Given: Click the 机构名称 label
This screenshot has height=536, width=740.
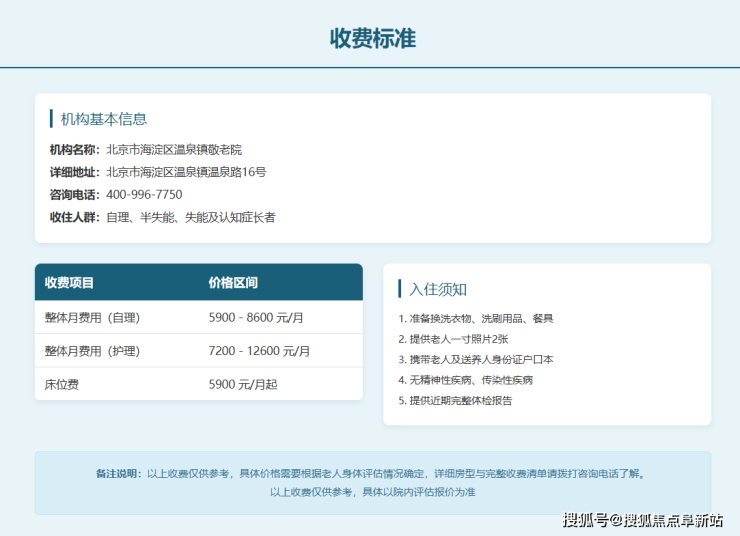Looking at the screenshot, I should click(75, 150).
